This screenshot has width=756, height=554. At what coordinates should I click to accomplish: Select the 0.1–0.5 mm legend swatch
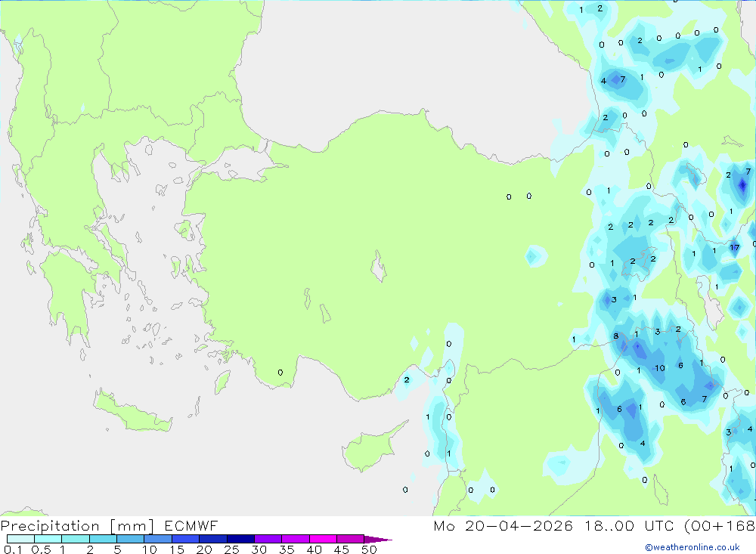[x=20, y=539]
